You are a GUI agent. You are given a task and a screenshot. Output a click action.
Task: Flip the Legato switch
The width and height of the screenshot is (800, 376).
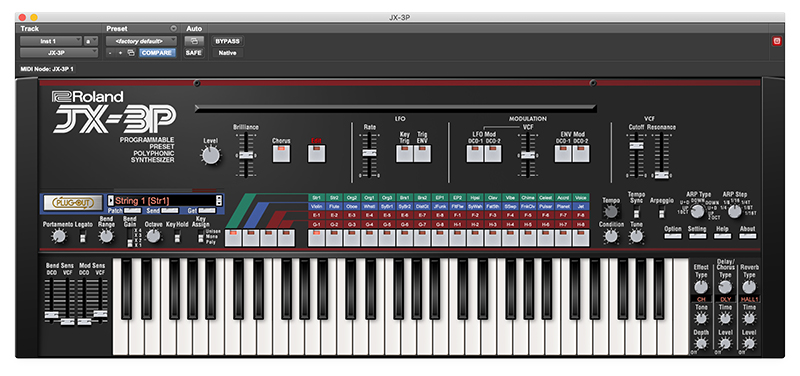[x=83, y=236]
